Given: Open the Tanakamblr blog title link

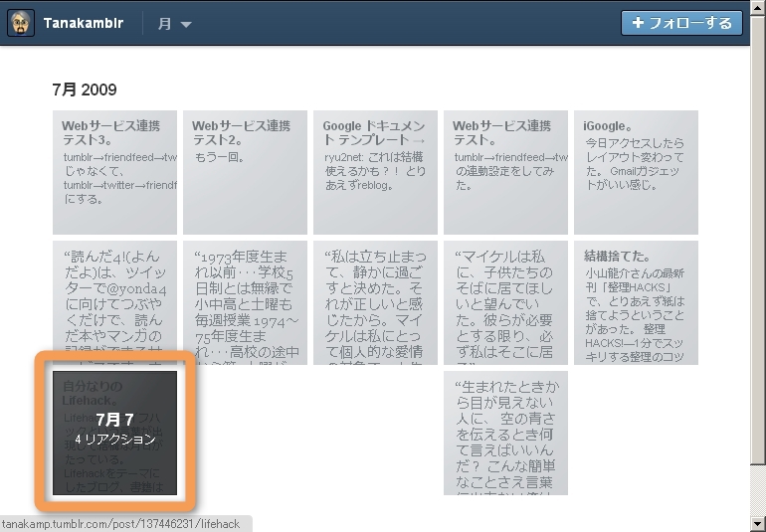Looking at the screenshot, I should click(x=84, y=24).
